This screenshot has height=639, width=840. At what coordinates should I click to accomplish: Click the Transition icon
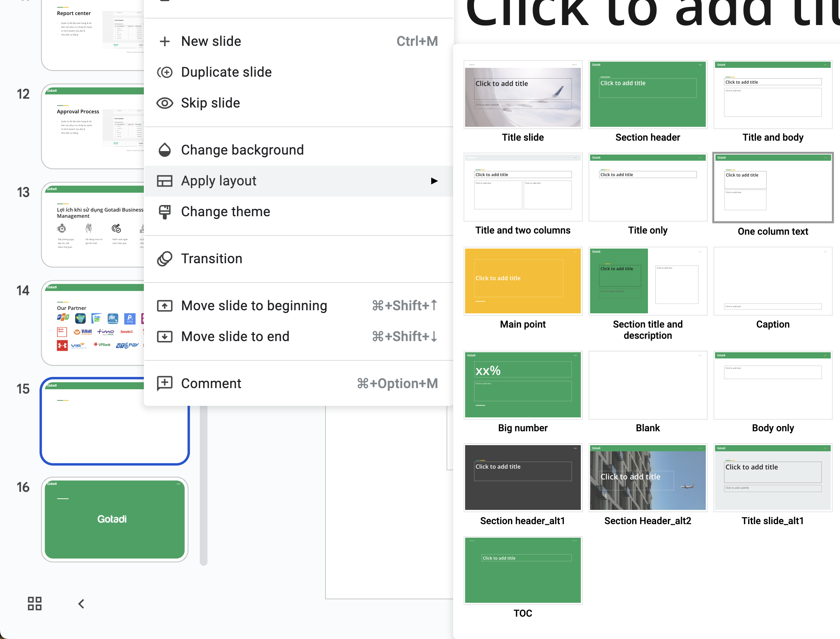point(165,259)
